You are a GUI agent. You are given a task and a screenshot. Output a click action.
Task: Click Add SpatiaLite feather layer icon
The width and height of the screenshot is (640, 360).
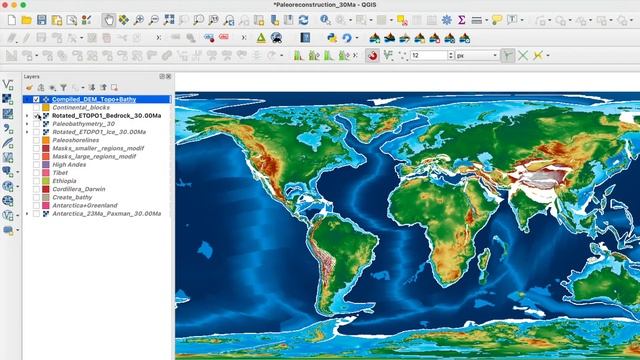click(8, 143)
